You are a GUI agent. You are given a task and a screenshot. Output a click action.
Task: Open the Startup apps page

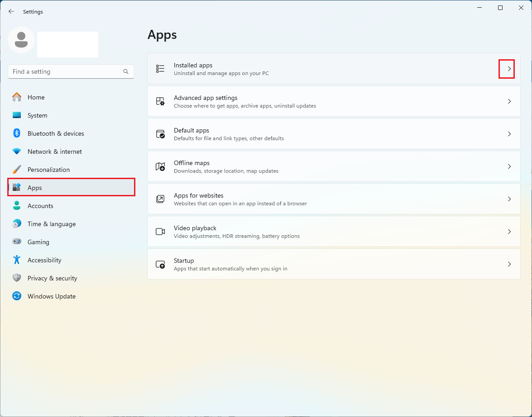click(x=334, y=264)
